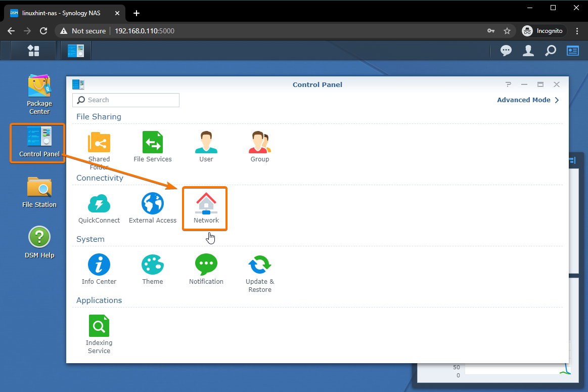The height and width of the screenshot is (392, 588).
Task: Open Indexing Service settings
Action: click(x=99, y=331)
